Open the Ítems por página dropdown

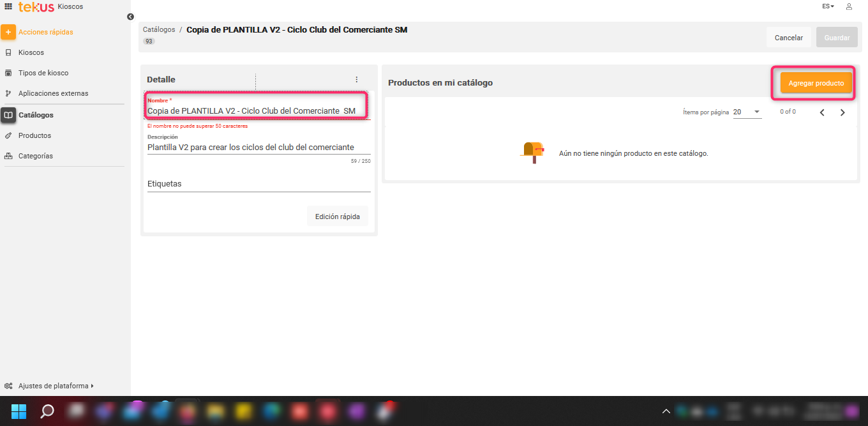pyautogui.click(x=747, y=112)
